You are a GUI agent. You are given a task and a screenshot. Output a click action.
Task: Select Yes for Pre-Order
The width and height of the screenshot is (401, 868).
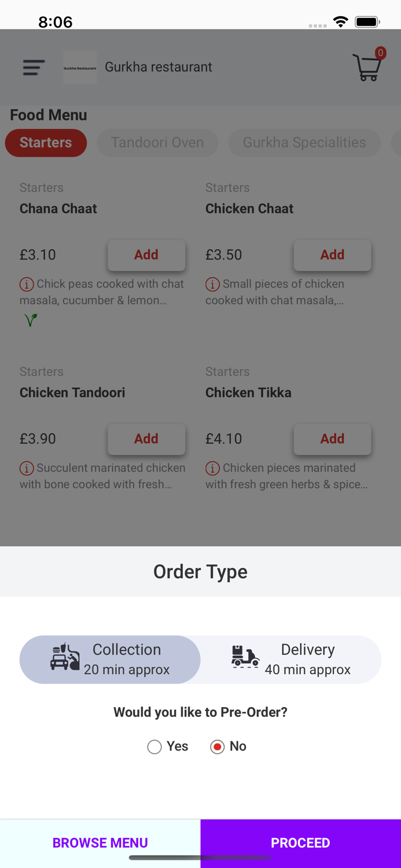tap(154, 746)
